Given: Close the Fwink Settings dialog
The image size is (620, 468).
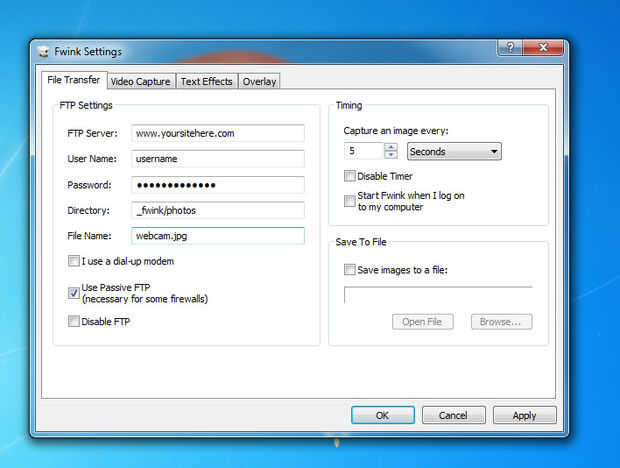Looking at the screenshot, I should [x=543, y=48].
